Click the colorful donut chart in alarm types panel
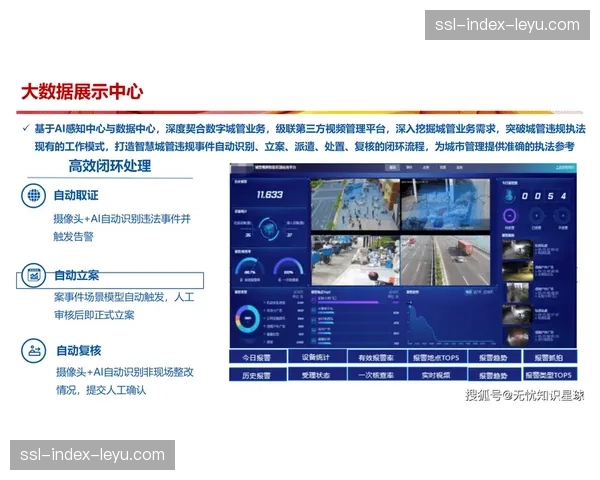The height and width of the screenshot is (480, 600). tap(247, 319)
